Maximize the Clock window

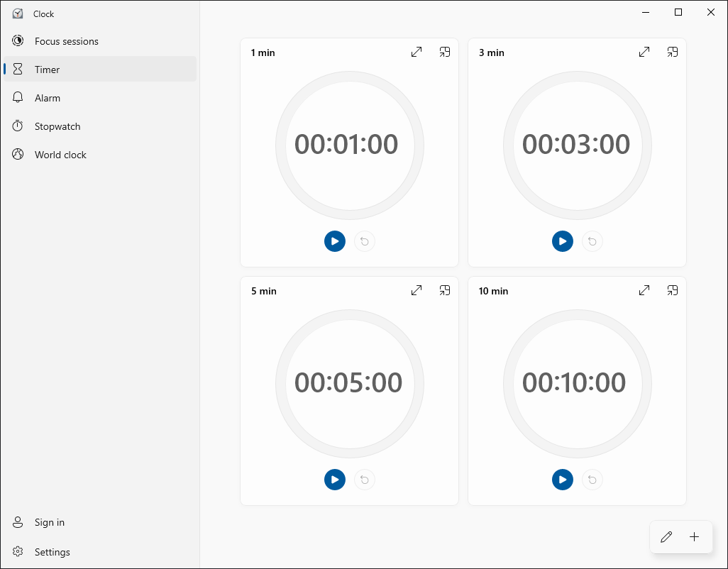[x=678, y=13]
